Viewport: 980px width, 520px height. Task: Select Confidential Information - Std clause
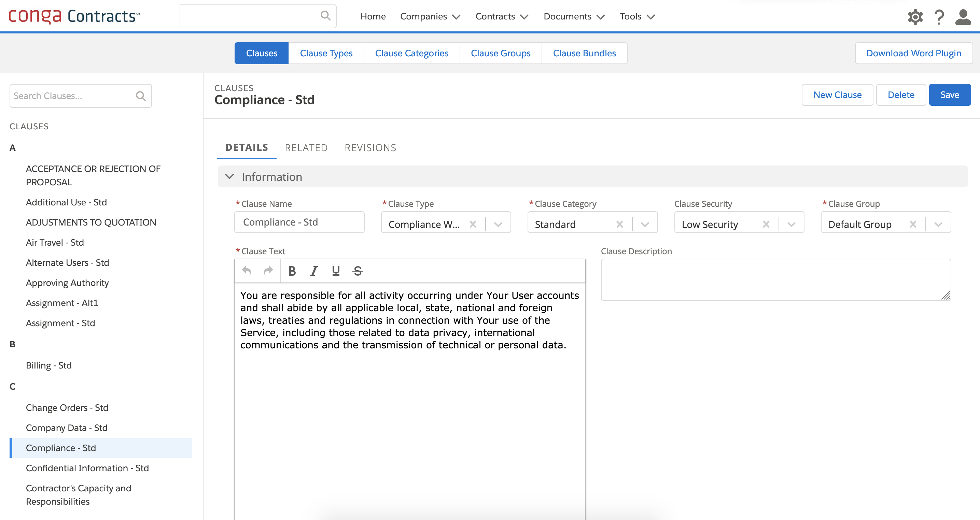87,468
